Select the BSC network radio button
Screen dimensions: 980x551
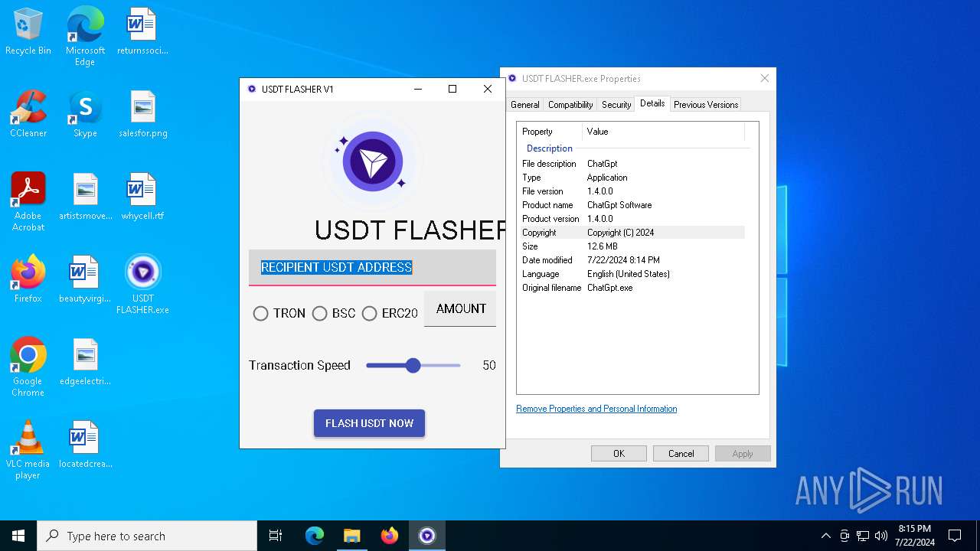click(x=319, y=314)
